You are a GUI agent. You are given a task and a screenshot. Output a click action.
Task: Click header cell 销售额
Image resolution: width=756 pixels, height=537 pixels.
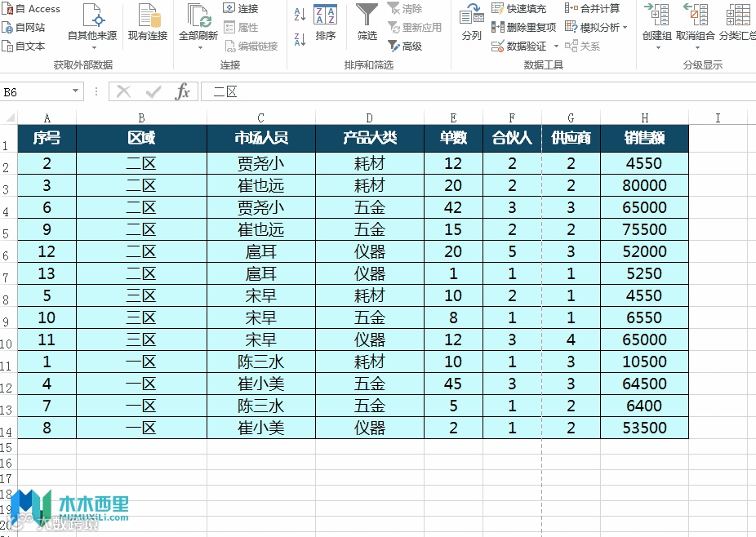click(645, 139)
